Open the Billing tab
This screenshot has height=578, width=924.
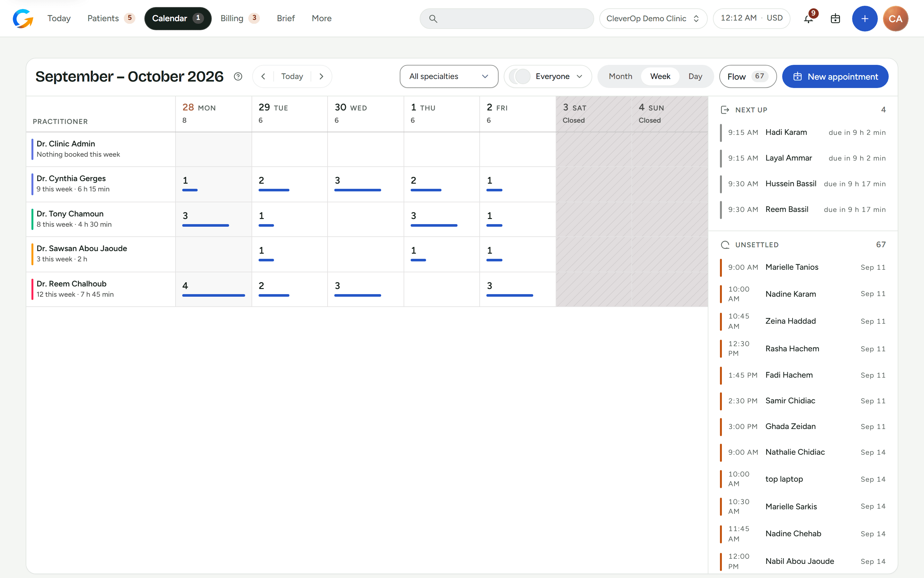point(240,18)
